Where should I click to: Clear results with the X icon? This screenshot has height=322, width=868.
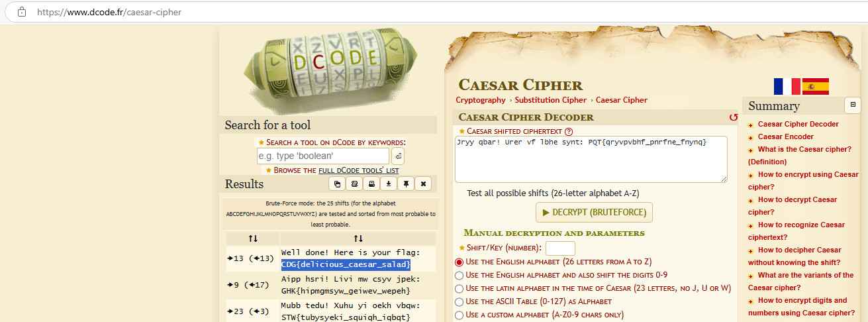(423, 184)
